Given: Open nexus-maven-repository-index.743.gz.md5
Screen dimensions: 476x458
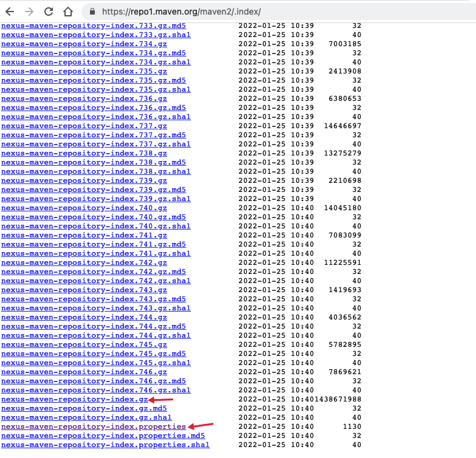Looking at the screenshot, I should [94, 299].
